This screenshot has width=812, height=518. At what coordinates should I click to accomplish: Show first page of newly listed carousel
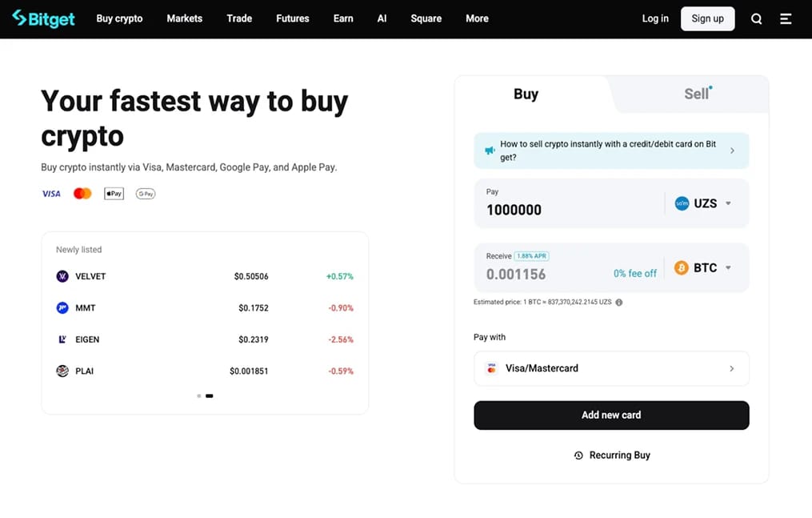(199, 396)
